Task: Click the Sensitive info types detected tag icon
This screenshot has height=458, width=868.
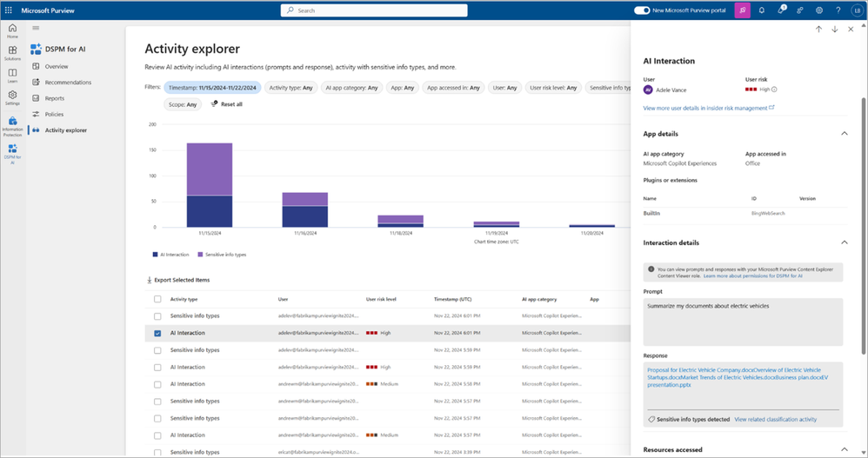Action: pos(651,419)
